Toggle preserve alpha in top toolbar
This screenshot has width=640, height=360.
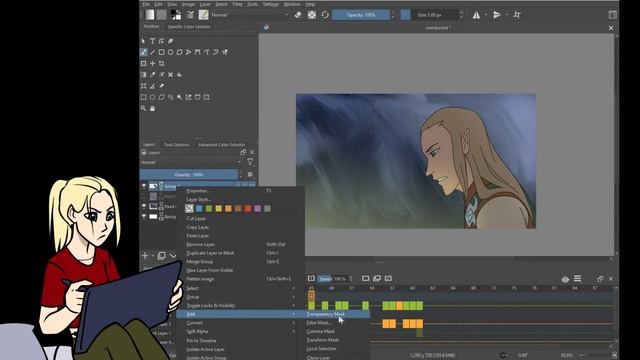click(x=312, y=15)
